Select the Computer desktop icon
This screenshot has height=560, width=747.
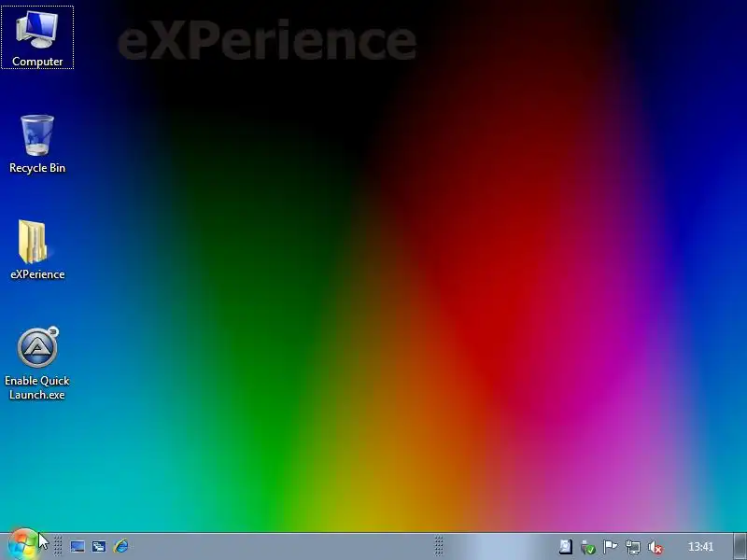tap(37, 38)
